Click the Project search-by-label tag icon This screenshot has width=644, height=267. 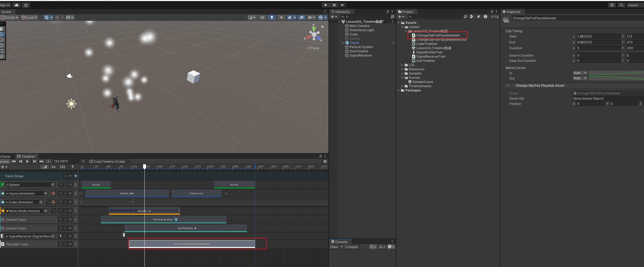pyautogui.click(x=478, y=17)
